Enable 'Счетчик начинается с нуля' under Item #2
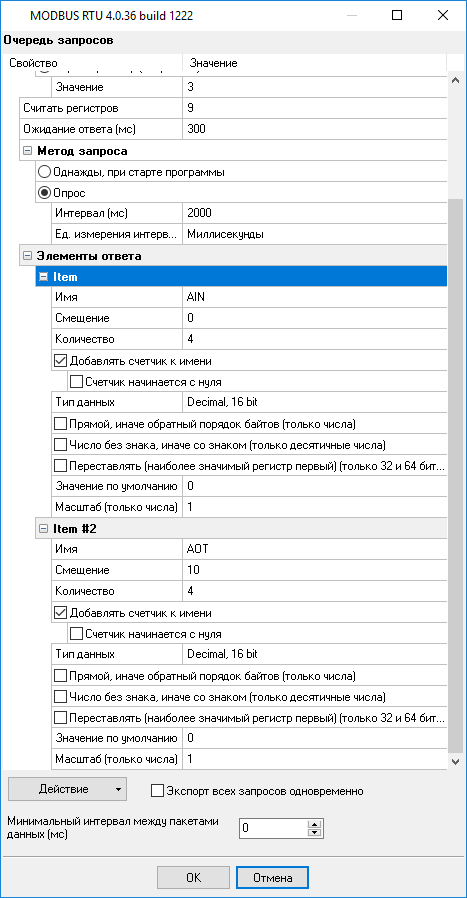Image resolution: width=467 pixels, height=898 pixels. coord(76,634)
